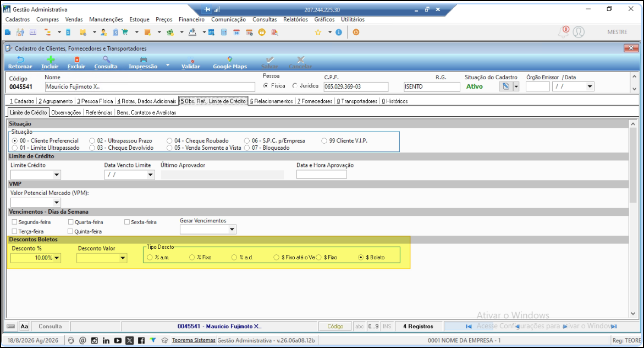Open the shopping cart toolbar icon
Viewport: 644px width, 348px height.
coord(125,32)
